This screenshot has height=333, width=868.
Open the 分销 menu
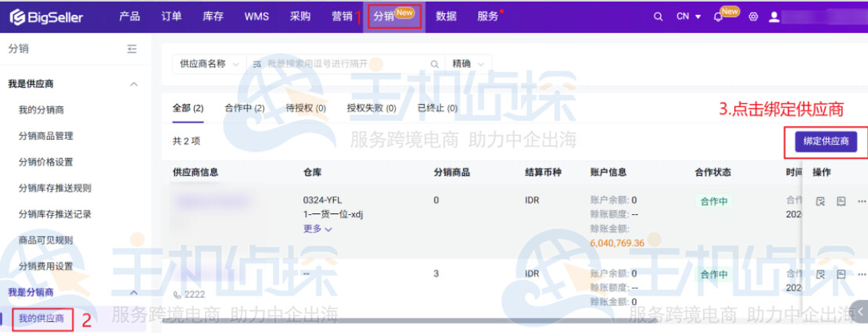click(x=393, y=16)
